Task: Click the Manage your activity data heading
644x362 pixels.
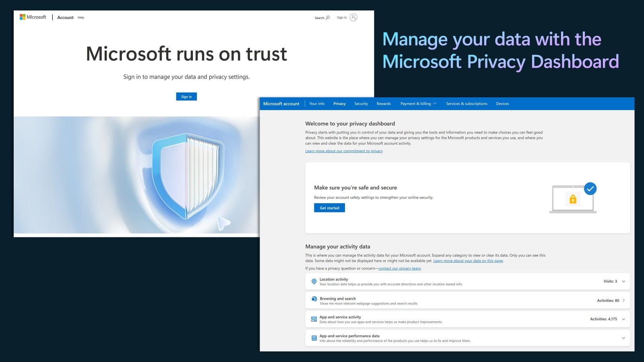Action: point(338,247)
